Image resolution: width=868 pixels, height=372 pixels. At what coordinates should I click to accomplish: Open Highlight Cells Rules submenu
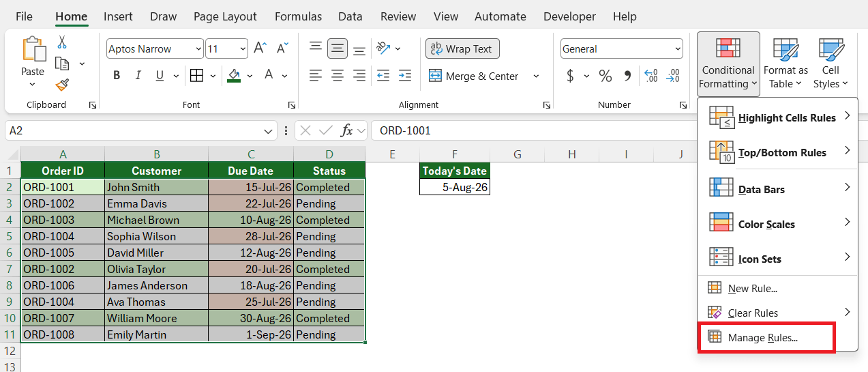(777, 117)
